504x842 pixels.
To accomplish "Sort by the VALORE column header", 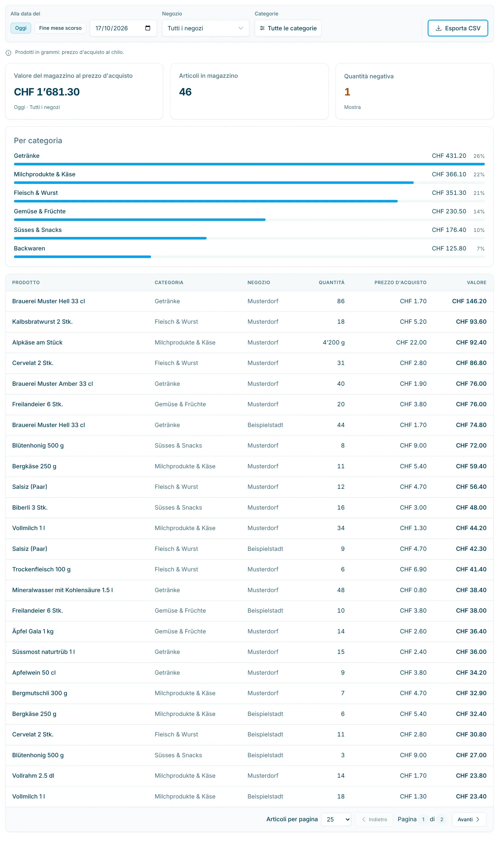I will tap(476, 282).
